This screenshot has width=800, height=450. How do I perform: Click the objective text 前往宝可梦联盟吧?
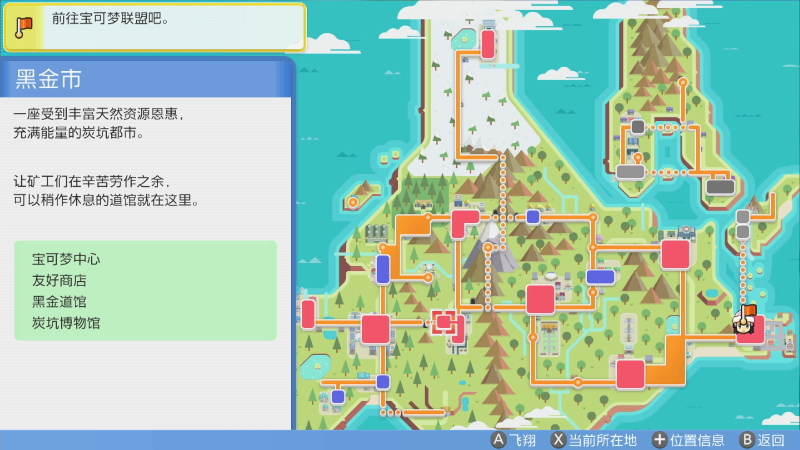tap(110, 19)
